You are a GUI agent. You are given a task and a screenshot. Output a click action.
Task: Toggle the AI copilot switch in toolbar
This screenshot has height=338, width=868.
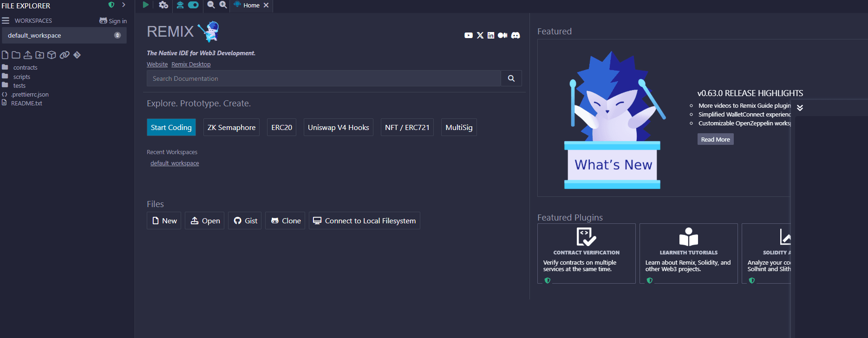click(x=193, y=5)
